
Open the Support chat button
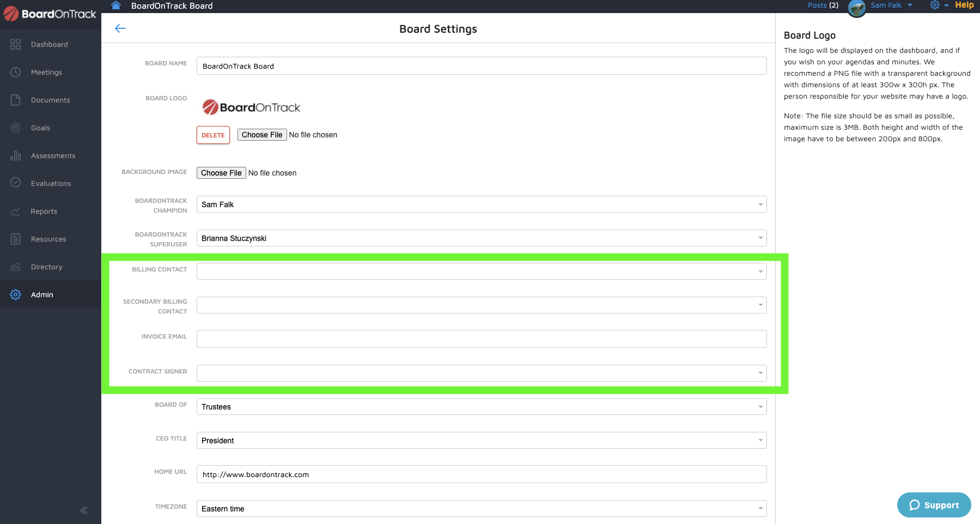coord(934,505)
